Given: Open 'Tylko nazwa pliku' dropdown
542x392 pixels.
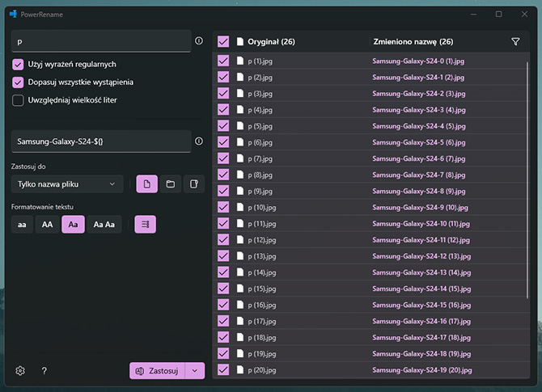Looking at the screenshot, I should pos(67,184).
